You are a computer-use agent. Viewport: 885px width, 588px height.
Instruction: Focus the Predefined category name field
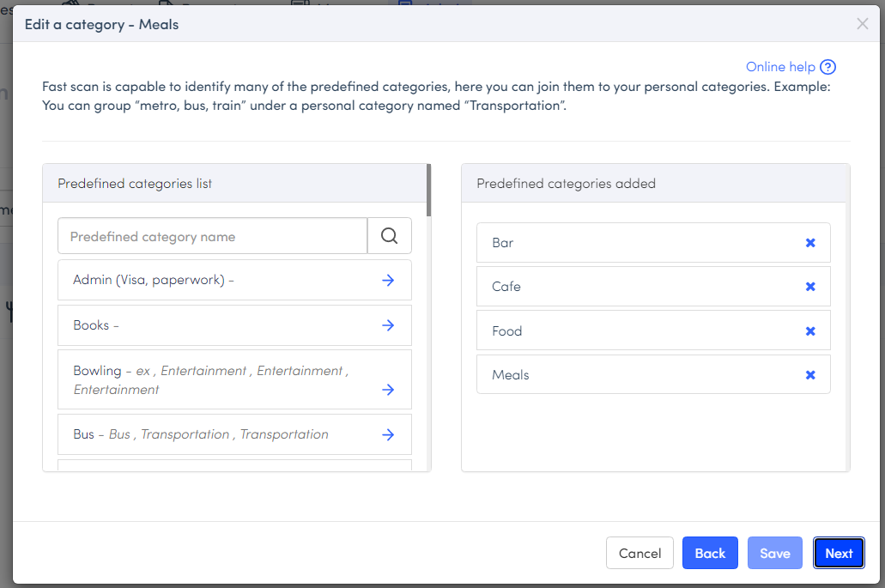tap(212, 236)
